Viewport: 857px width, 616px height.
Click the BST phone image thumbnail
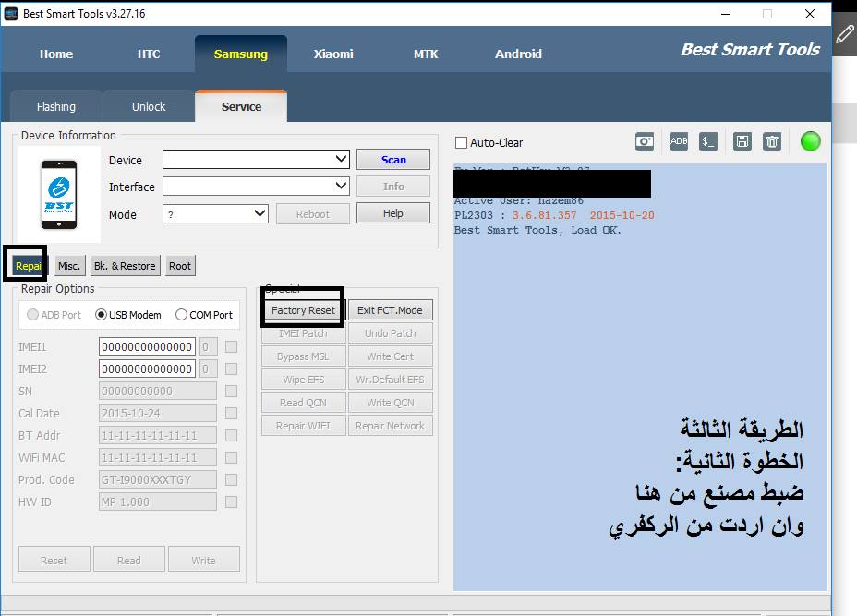pyautogui.click(x=59, y=195)
